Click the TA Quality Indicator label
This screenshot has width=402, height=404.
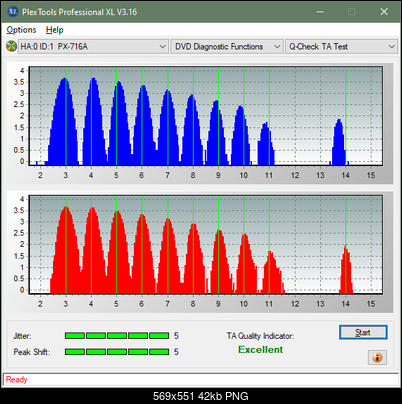[260, 336]
